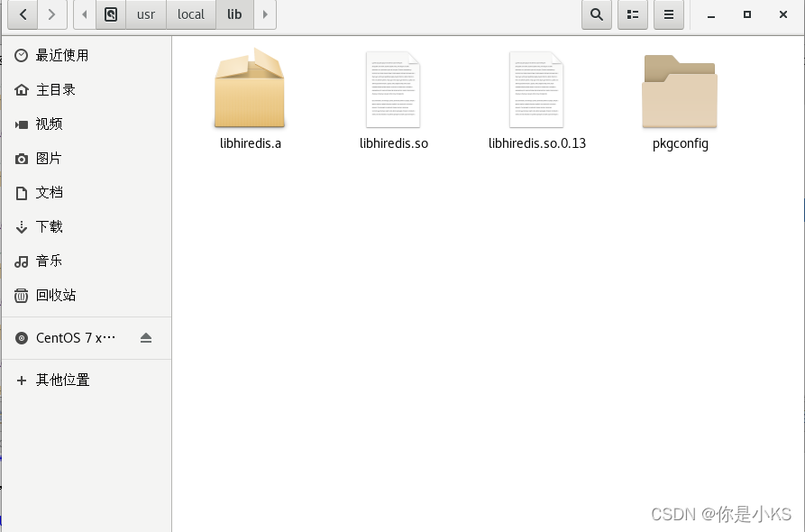Click the music note icon beside 音乐

(x=22, y=261)
